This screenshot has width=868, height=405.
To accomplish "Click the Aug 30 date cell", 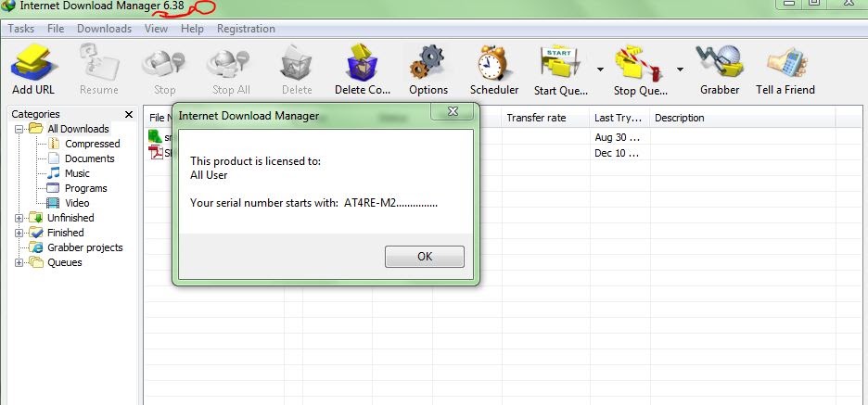I will pos(618,137).
